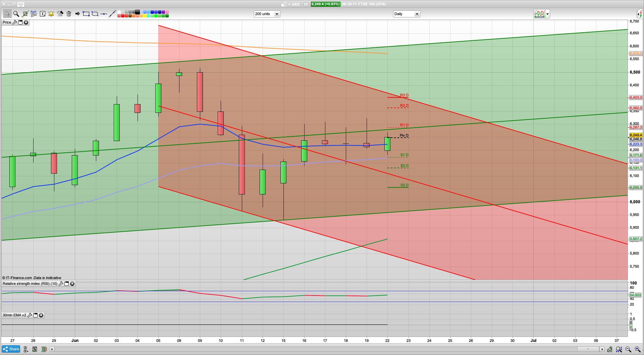Activate the magnifying glass zoom tool
The width and height of the screenshot is (644, 355).
16,14
